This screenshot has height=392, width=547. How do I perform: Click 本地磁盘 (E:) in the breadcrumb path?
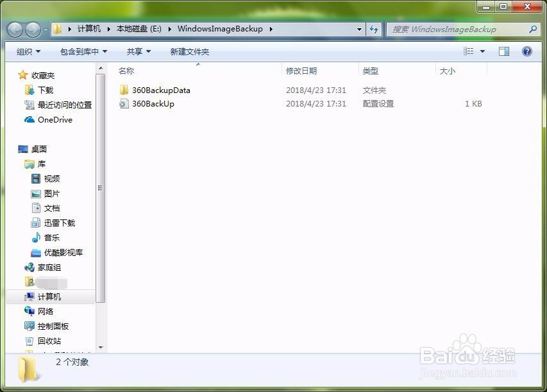tap(138, 30)
